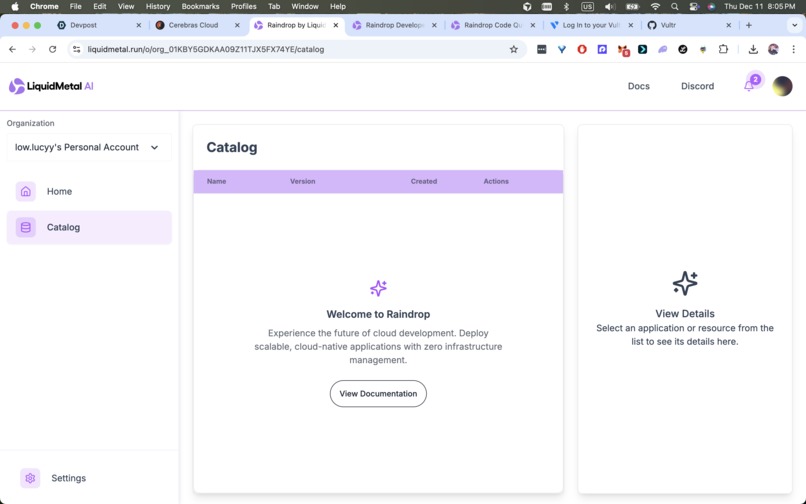
Task: Click the purple square extension icon
Action: coord(602,49)
